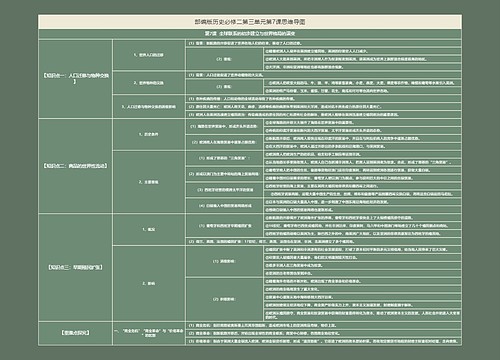Select the 重难点探究 cell
Image resolution: width=500 pixels, height=360 pixels.
point(75,333)
